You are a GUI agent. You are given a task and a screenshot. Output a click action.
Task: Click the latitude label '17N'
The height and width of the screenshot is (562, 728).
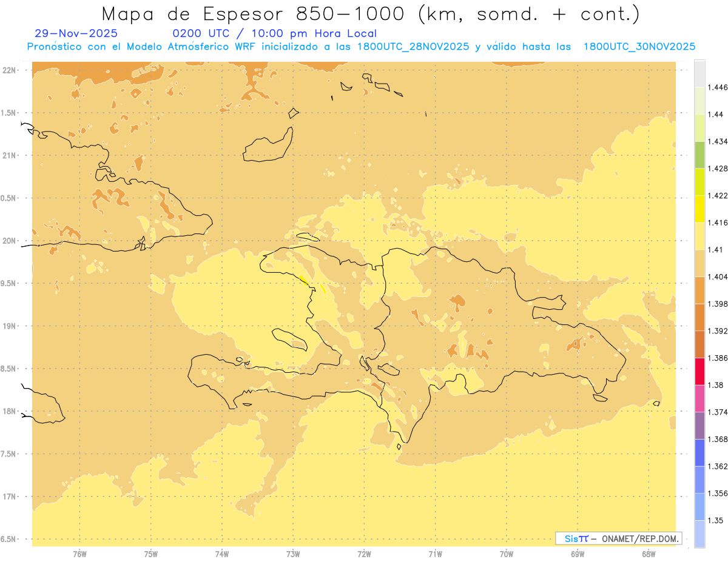pos(9,497)
